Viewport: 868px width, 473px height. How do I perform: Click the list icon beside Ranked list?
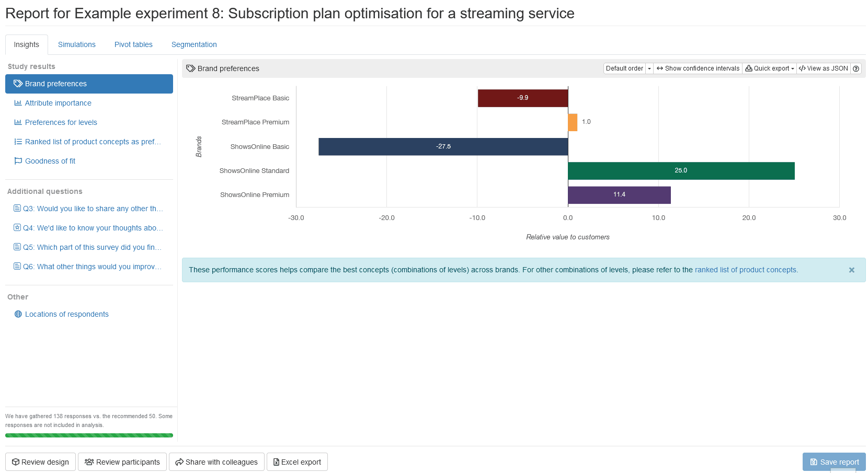click(18, 142)
